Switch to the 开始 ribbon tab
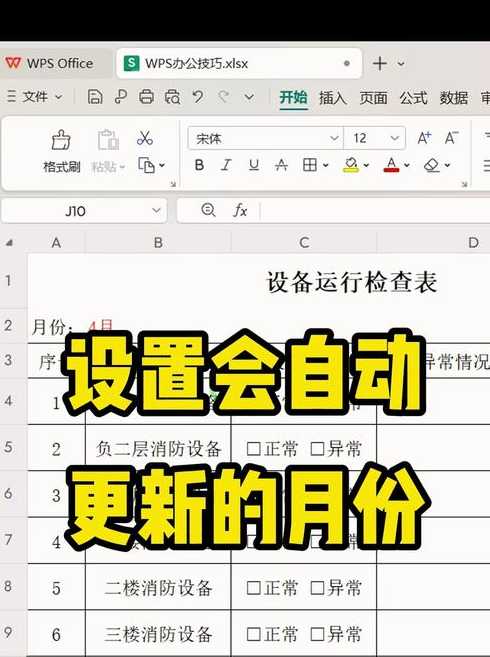 293,98
